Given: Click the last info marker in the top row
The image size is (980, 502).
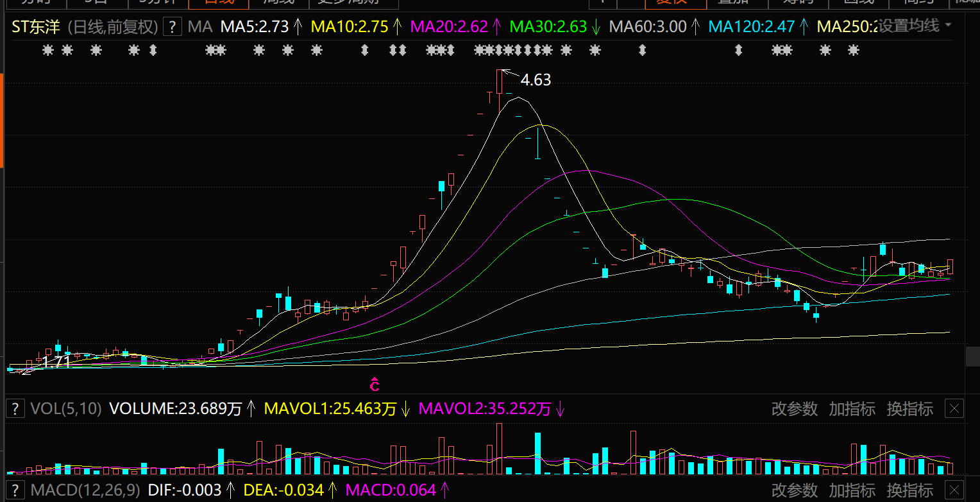Looking at the screenshot, I should (853, 50).
